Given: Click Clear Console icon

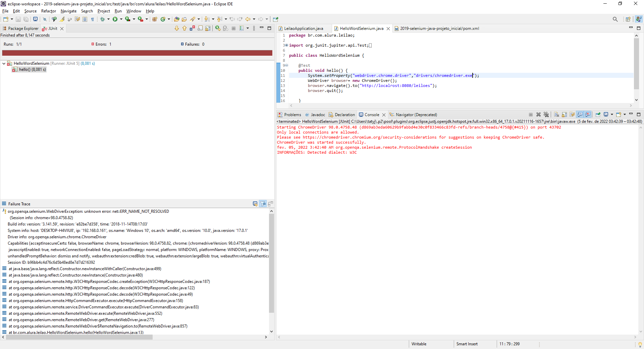Looking at the screenshot, I should click(556, 114).
